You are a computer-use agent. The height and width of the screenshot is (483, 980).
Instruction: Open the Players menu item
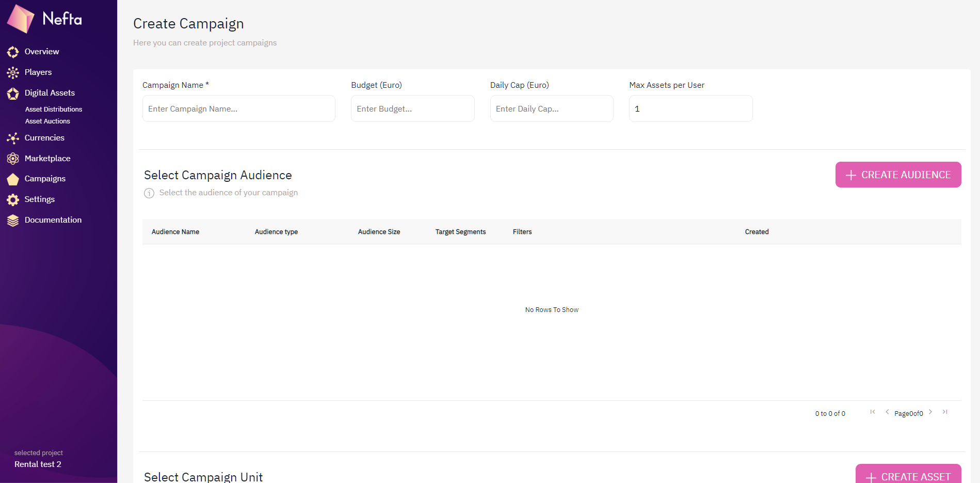(38, 72)
